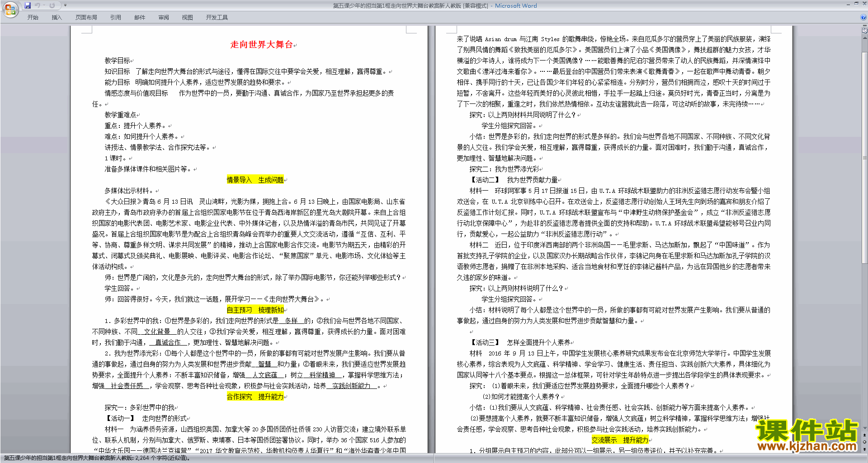This screenshot has width=868, height=463.
Task: Click the Undo arrow in quick access toolbar
Action: tap(37, 5)
